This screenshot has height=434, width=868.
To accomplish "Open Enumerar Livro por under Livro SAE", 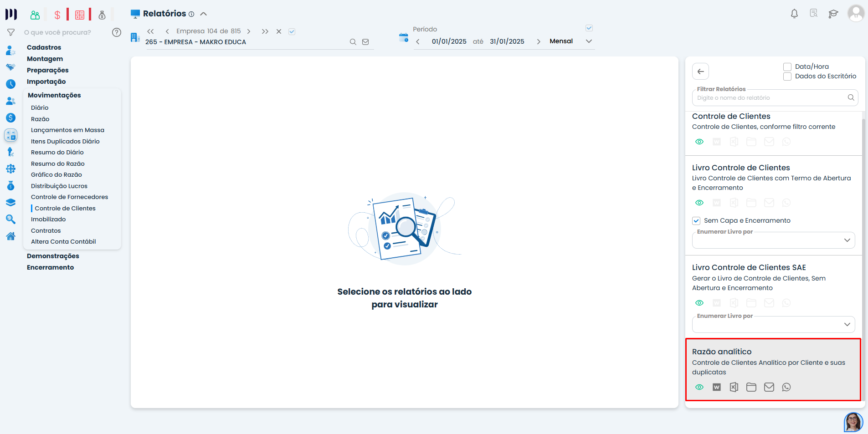I will pyautogui.click(x=773, y=324).
